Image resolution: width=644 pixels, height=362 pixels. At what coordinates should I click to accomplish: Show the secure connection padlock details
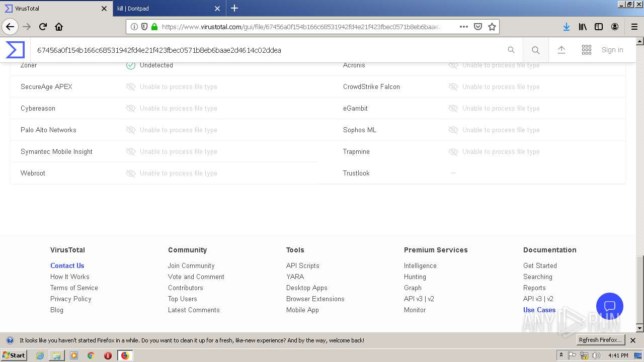tap(154, 27)
